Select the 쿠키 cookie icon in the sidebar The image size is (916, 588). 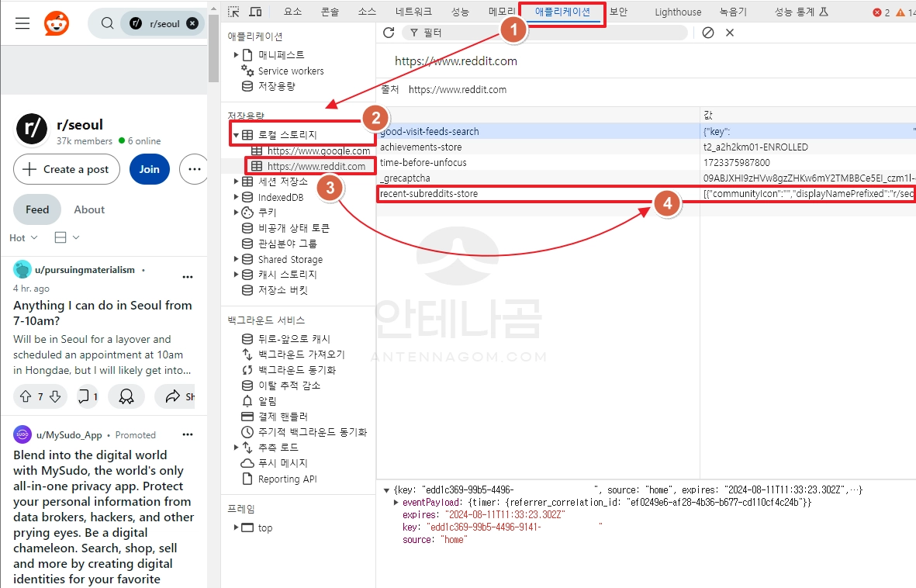pyautogui.click(x=248, y=212)
